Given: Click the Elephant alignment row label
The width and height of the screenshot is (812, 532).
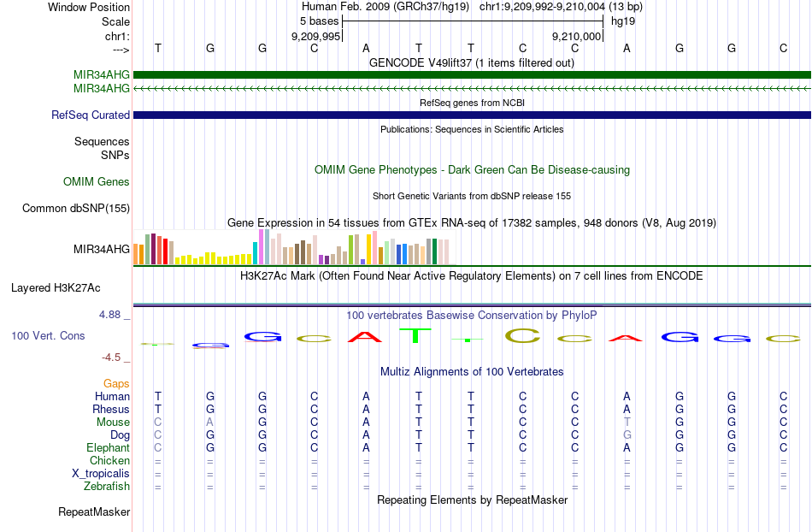Looking at the screenshot, I should 109,448.
